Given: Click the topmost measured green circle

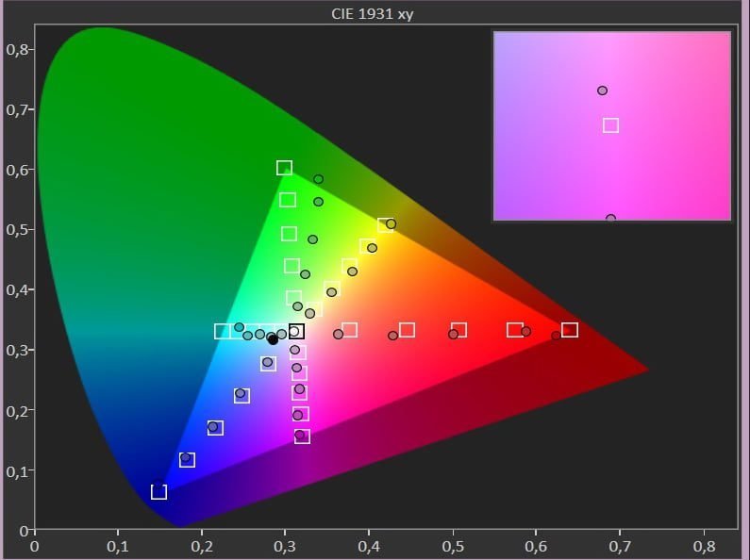Looking at the screenshot, I should coord(319,179).
